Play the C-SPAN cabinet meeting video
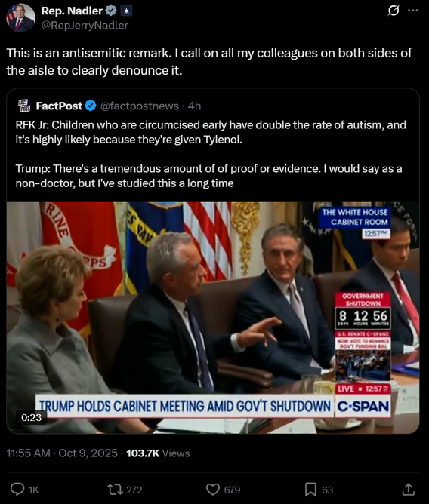 pyautogui.click(x=213, y=318)
